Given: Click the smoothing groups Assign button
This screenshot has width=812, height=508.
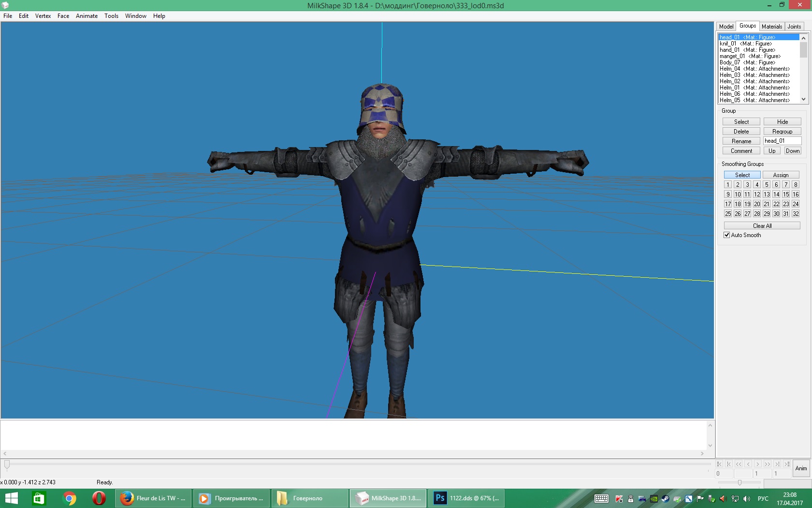Looking at the screenshot, I should [x=781, y=175].
